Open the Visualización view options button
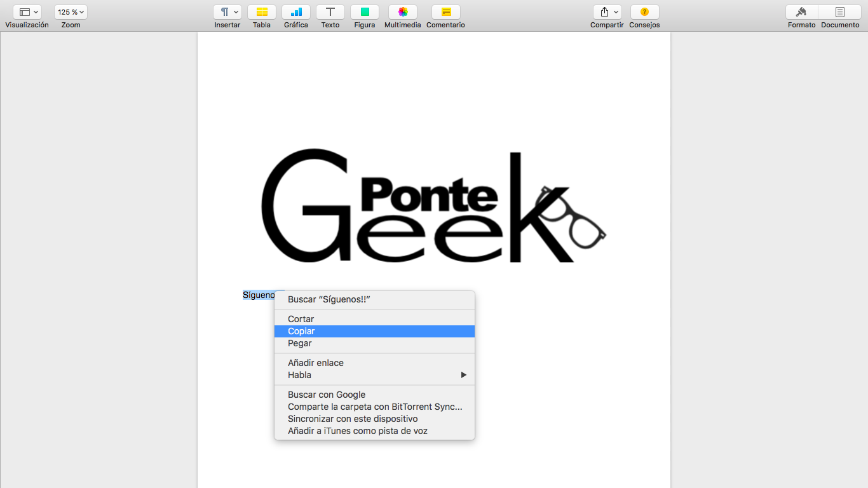Viewport: 868px width, 488px height. coord(27,12)
